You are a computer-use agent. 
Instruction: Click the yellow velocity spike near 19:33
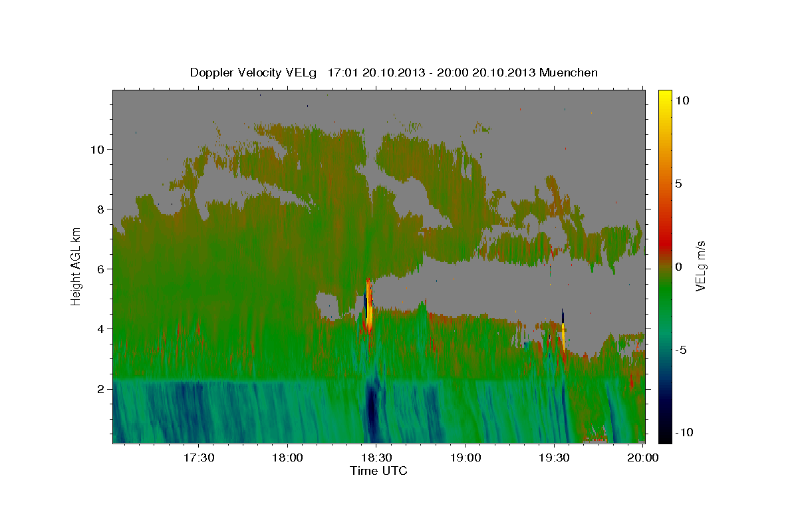(563, 336)
